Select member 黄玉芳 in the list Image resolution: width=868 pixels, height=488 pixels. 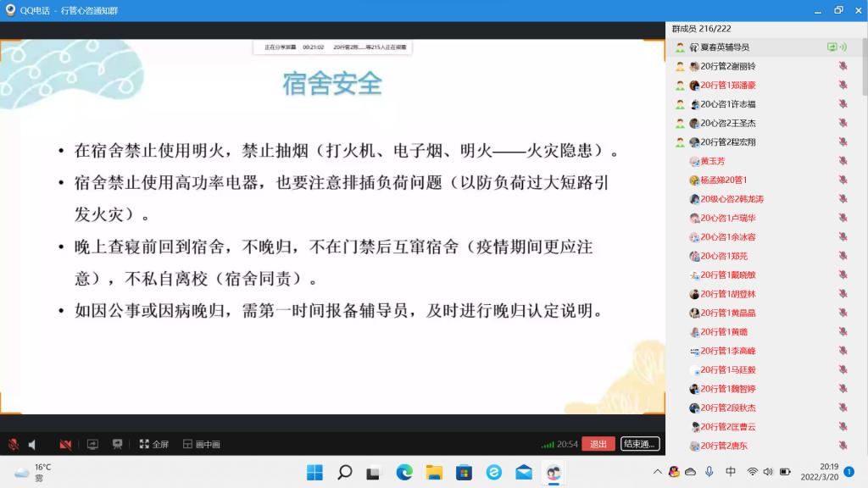pyautogui.click(x=712, y=161)
